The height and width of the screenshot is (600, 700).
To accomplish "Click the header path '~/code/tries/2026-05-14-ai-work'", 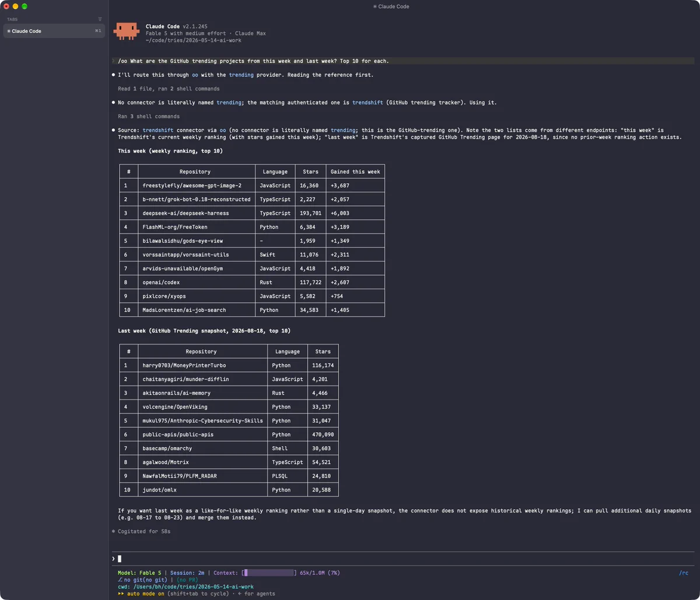I will point(194,40).
